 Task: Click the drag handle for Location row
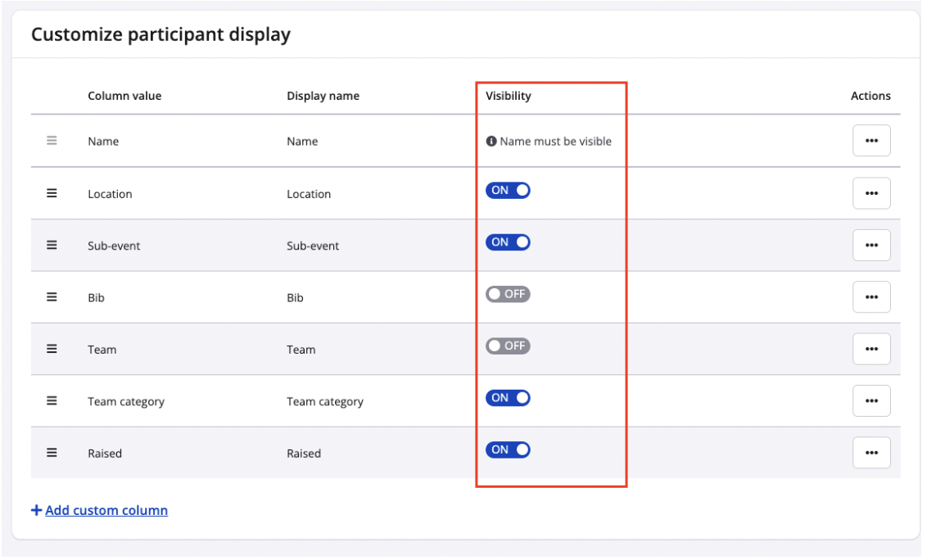click(52, 193)
